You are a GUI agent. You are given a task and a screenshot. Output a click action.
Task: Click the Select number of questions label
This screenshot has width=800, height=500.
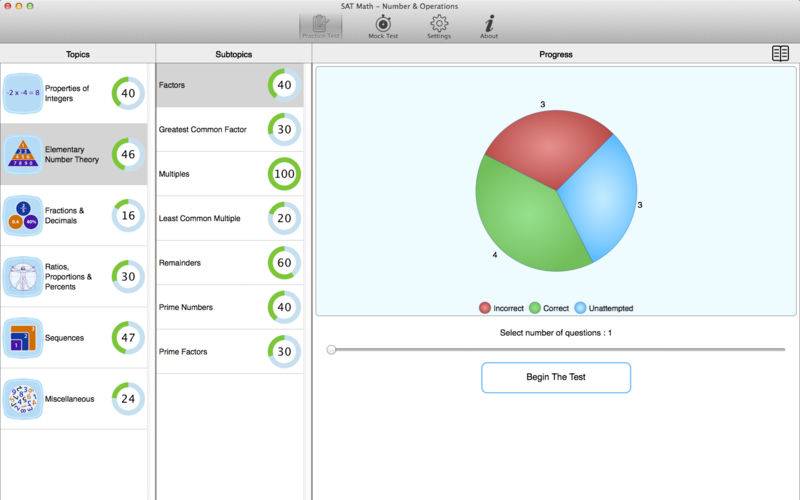(x=556, y=333)
